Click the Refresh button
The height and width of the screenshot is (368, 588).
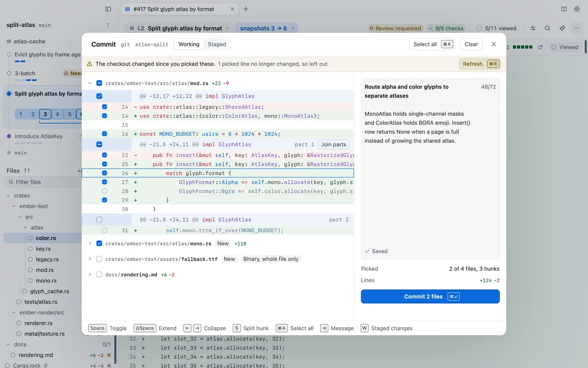[x=479, y=64]
